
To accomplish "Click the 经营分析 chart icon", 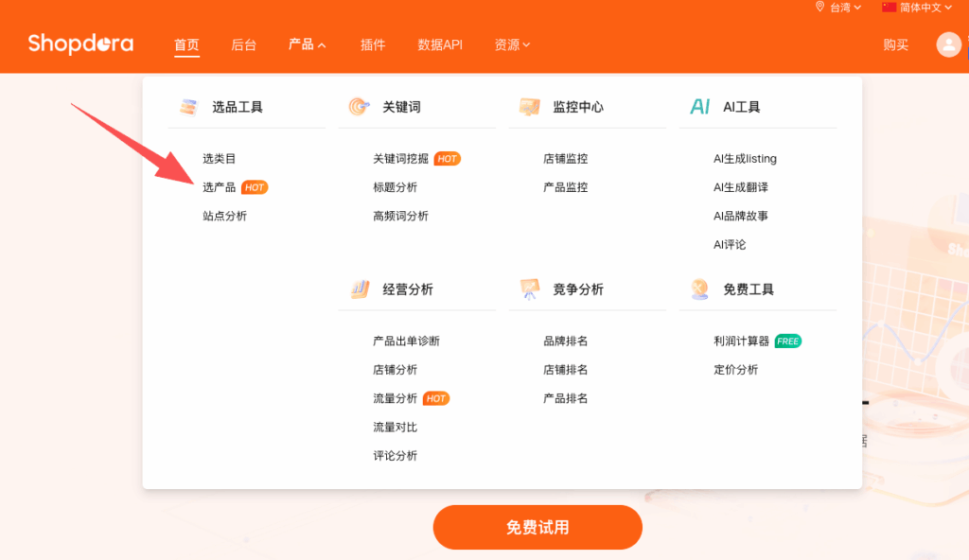I will tap(360, 289).
